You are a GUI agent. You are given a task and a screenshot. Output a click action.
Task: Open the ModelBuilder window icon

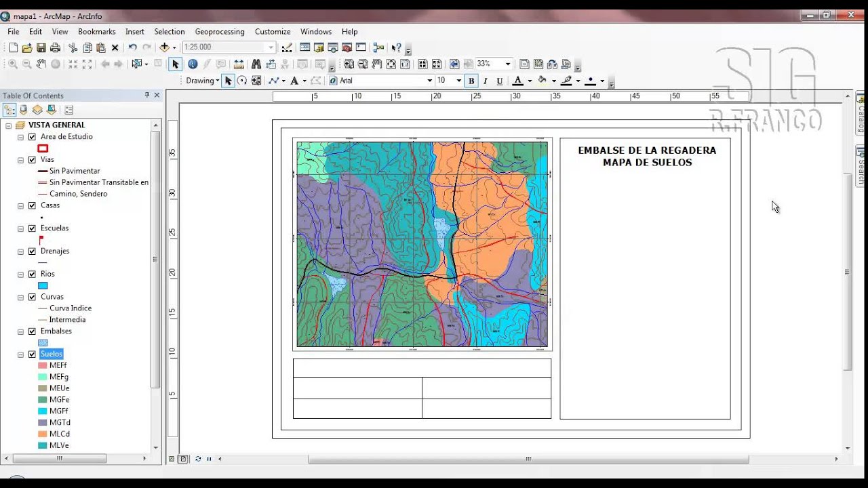coord(378,47)
